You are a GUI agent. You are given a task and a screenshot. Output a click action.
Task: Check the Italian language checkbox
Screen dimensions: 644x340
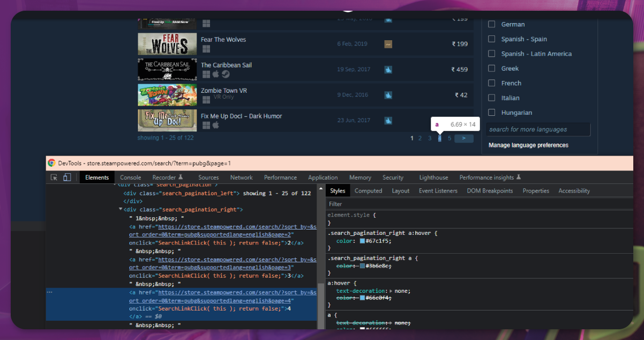click(x=491, y=98)
